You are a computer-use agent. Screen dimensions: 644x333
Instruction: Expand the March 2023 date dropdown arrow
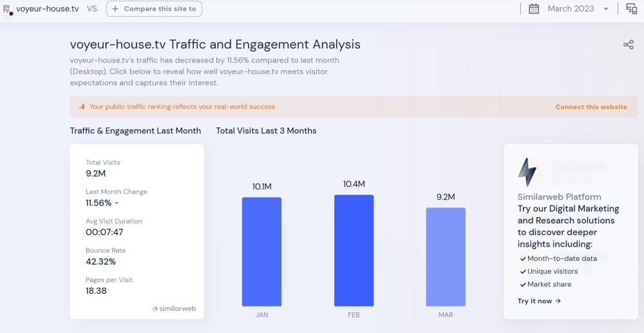click(606, 9)
